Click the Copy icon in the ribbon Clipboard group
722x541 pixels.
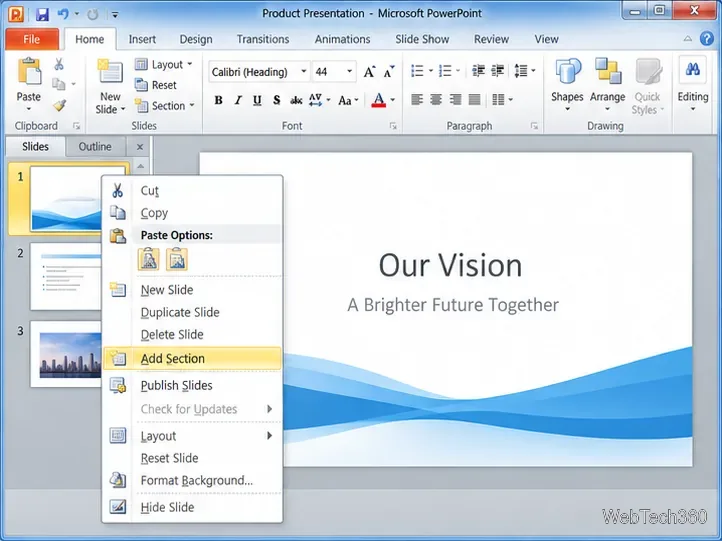(x=58, y=84)
